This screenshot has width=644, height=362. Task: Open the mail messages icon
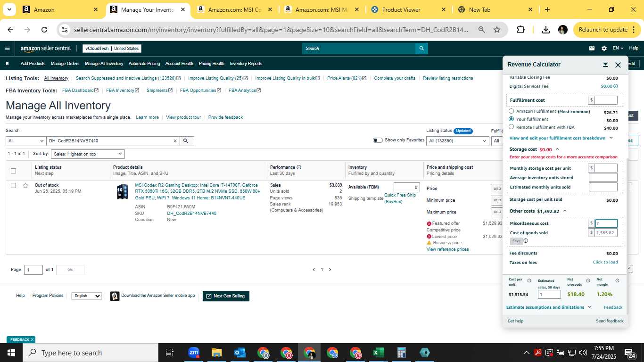click(592, 48)
